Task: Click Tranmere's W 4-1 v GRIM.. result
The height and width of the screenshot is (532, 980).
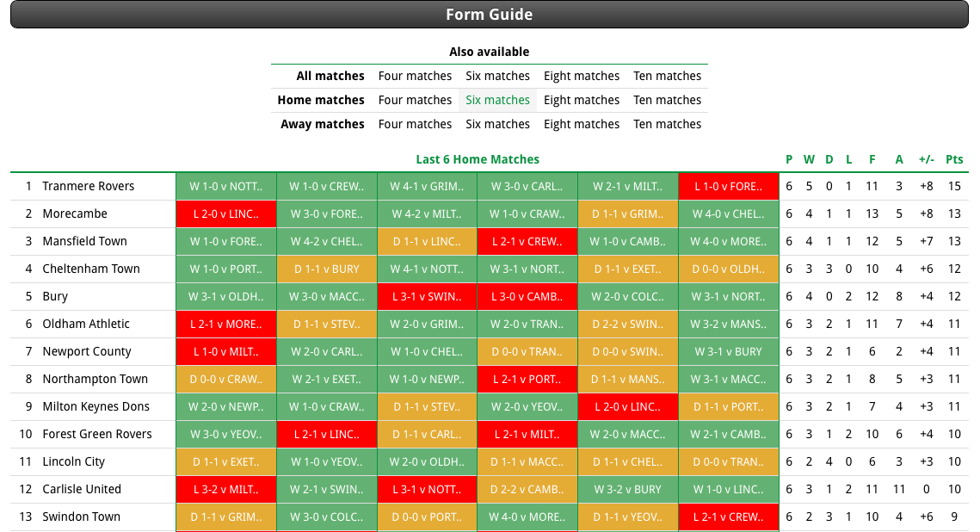Action: pos(427,186)
